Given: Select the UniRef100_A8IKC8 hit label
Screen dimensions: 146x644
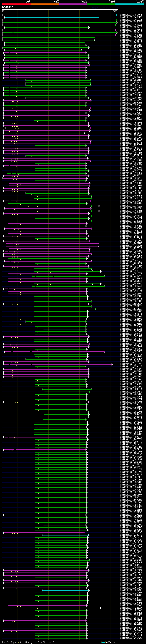Looking at the screenshot, I should [x=131, y=15].
